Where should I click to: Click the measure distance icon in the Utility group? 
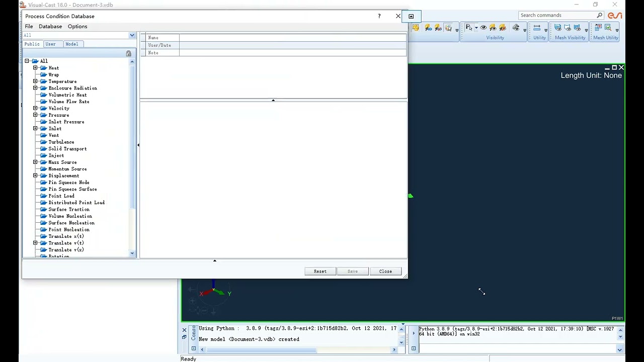(x=537, y=28)
